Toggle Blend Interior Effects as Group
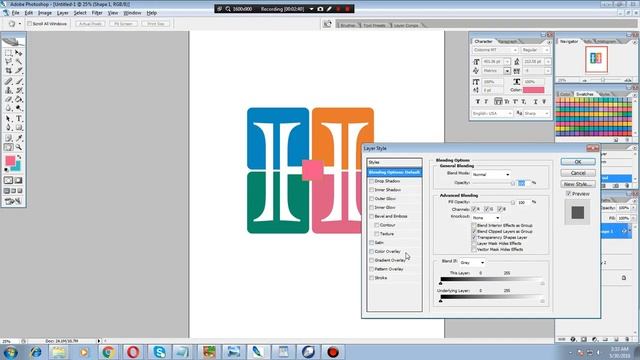 point(474,225)
